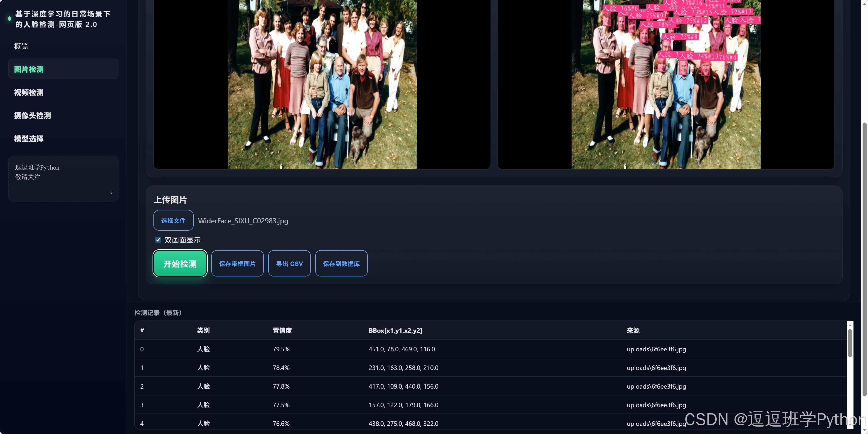
Task: Export results via 导出 CSV
Action: 289,264
